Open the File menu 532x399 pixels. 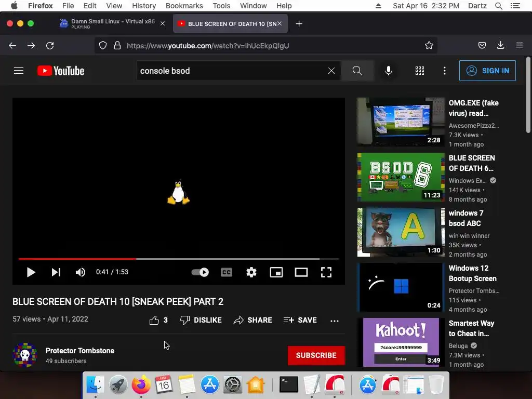coord(68,6)
